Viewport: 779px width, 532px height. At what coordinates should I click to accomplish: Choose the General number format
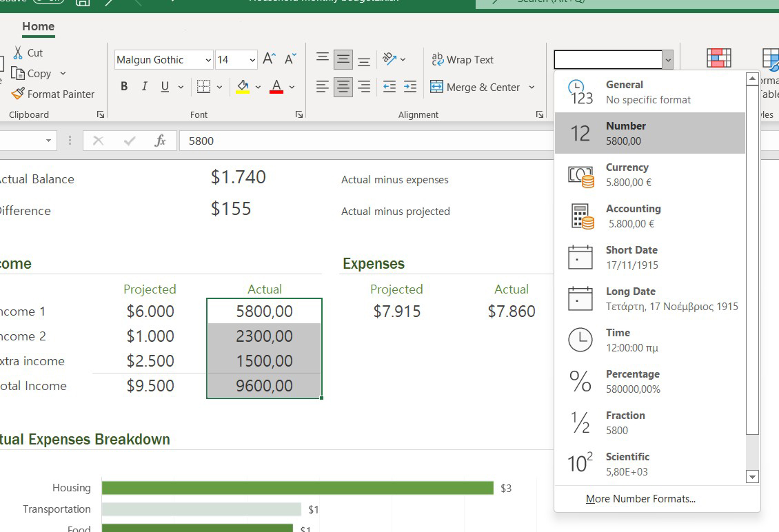pos(650,92)
